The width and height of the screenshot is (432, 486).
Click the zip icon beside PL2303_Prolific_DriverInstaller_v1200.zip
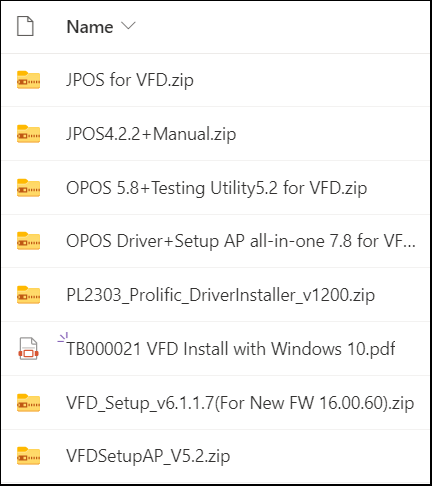pyautogui.click(x=28, y=295)
